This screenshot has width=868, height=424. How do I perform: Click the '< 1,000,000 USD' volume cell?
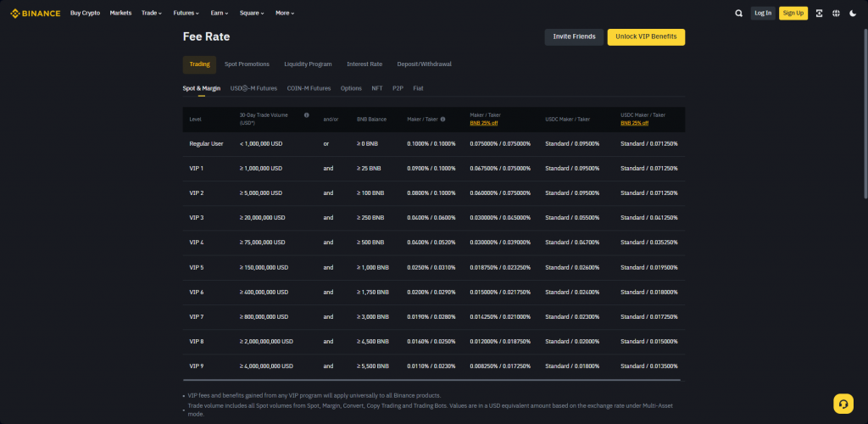261,143
